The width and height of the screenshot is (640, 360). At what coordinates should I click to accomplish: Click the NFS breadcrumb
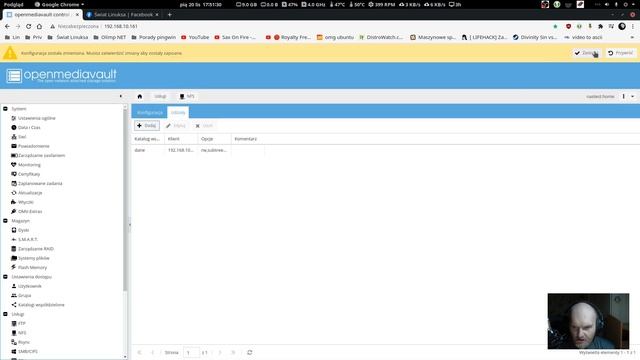[x=187, y=97]
